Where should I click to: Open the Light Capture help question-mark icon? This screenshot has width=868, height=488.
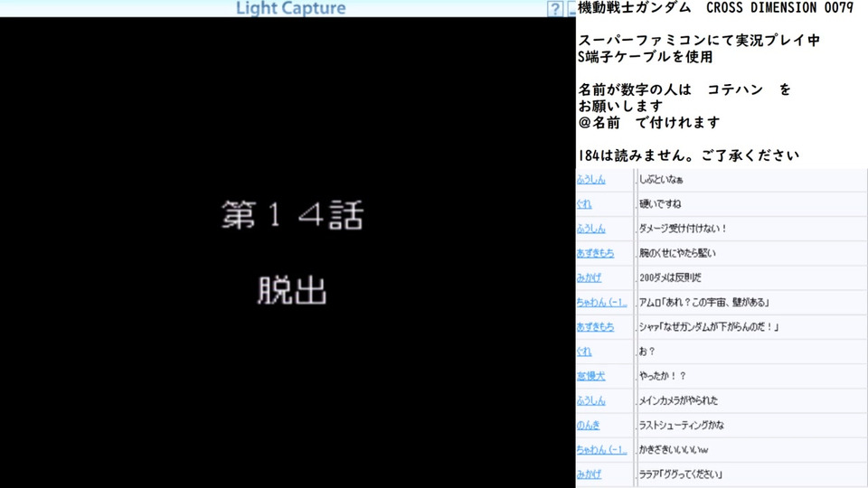[x=554, y=9]
